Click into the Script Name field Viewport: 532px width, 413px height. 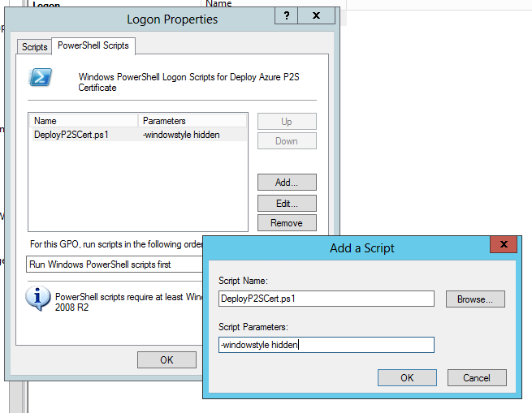point(326,299)
